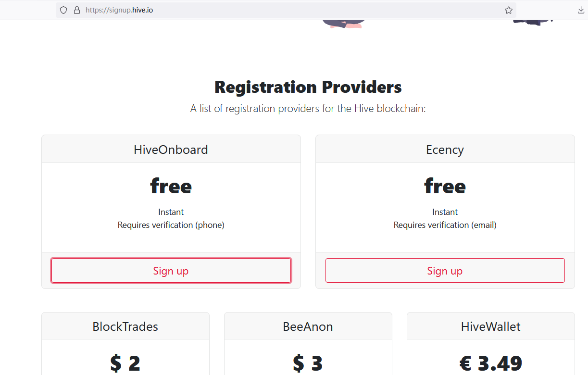Screen dimensions: 588x375
Task: Select the HiveWallet card header
Action: pyautogui.click(x=491, y=326)
